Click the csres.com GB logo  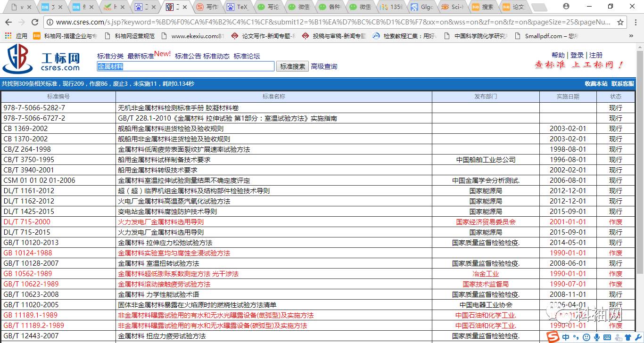17,59
